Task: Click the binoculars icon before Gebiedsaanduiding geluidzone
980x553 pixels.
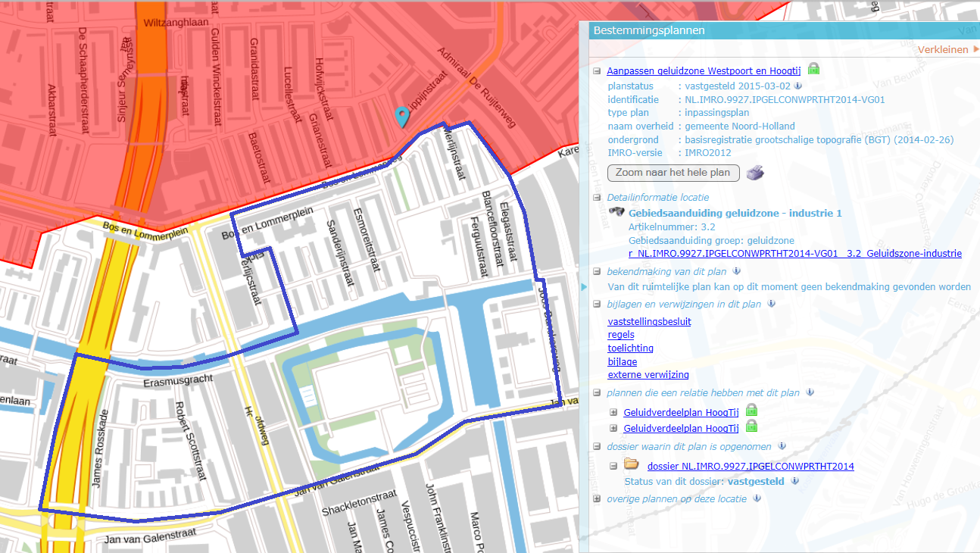Action: [x=616, y=213]
